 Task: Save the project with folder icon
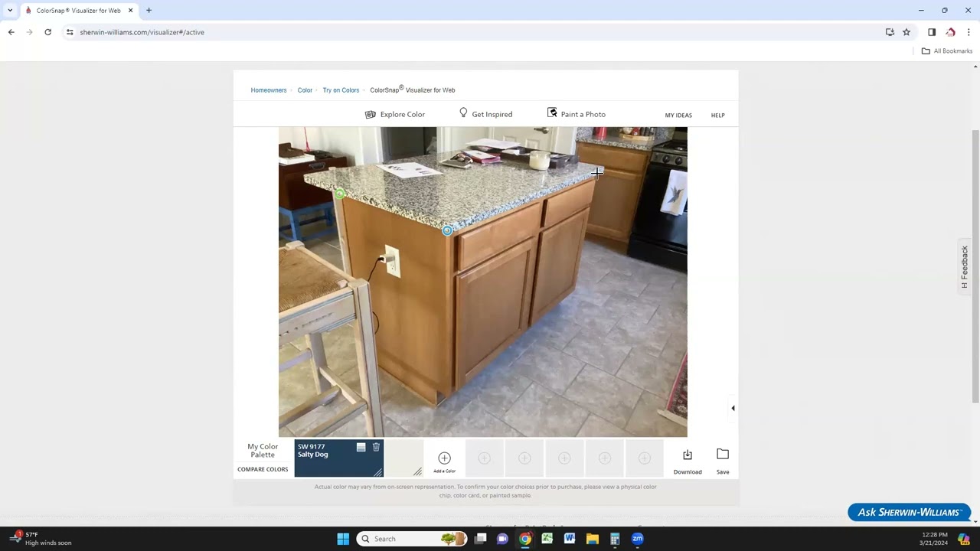pos(723,460)
